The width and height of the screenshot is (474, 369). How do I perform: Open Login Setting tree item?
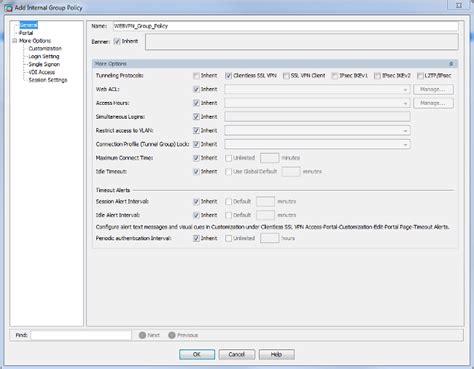(44, 56)
